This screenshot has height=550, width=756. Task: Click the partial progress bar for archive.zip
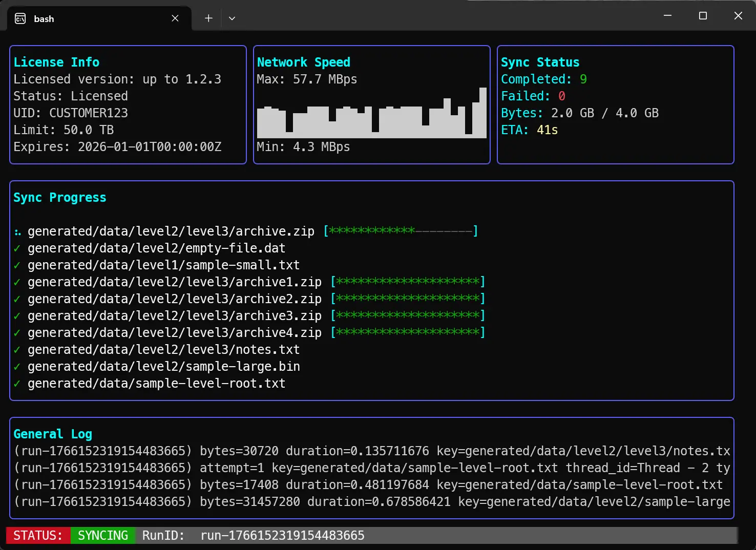(401, 231)
